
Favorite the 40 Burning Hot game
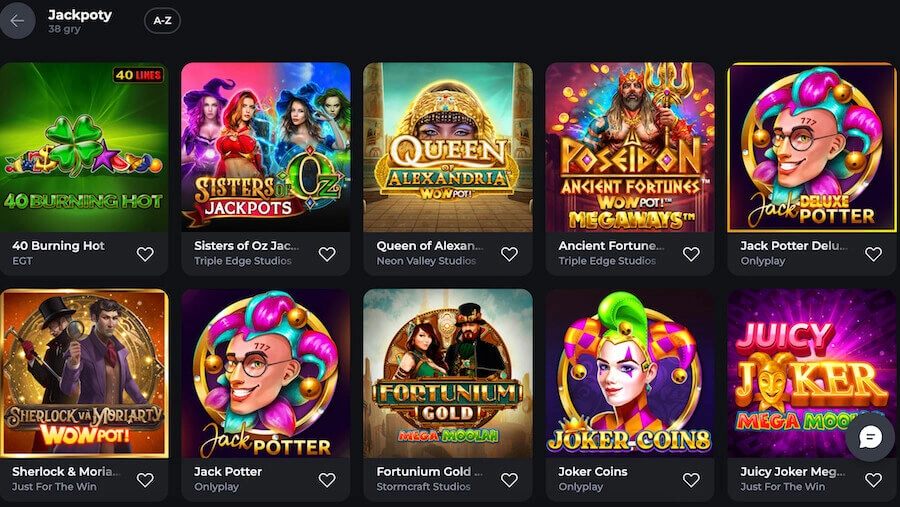[145, 254]
